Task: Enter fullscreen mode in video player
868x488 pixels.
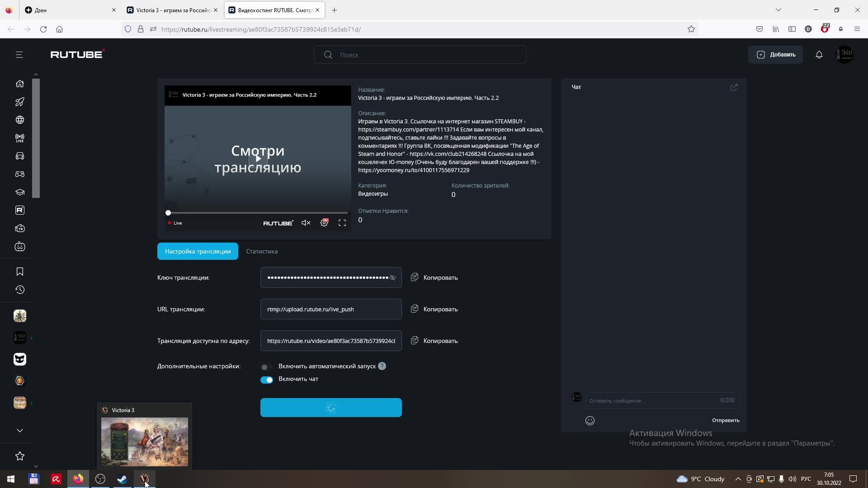Action: click(x=342, y=223)
